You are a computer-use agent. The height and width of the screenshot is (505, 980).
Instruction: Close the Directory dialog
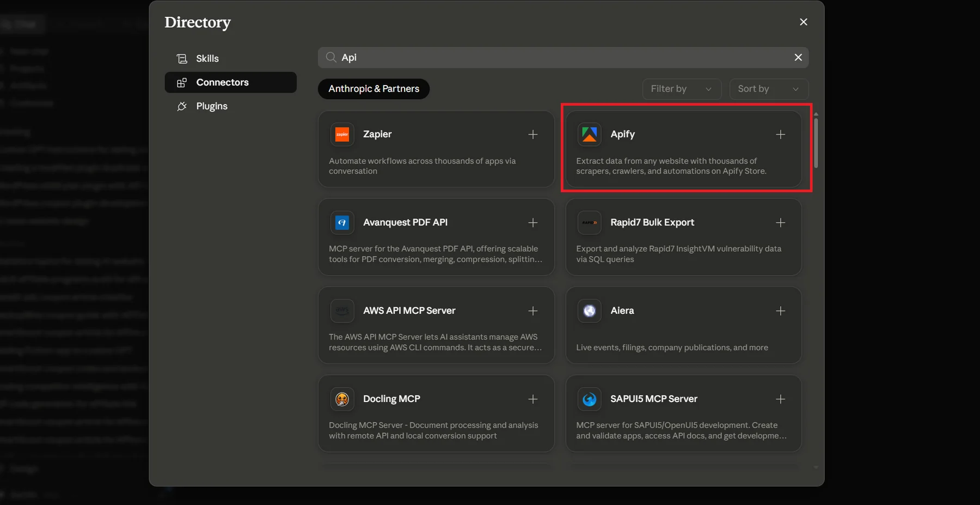point(804,22)
